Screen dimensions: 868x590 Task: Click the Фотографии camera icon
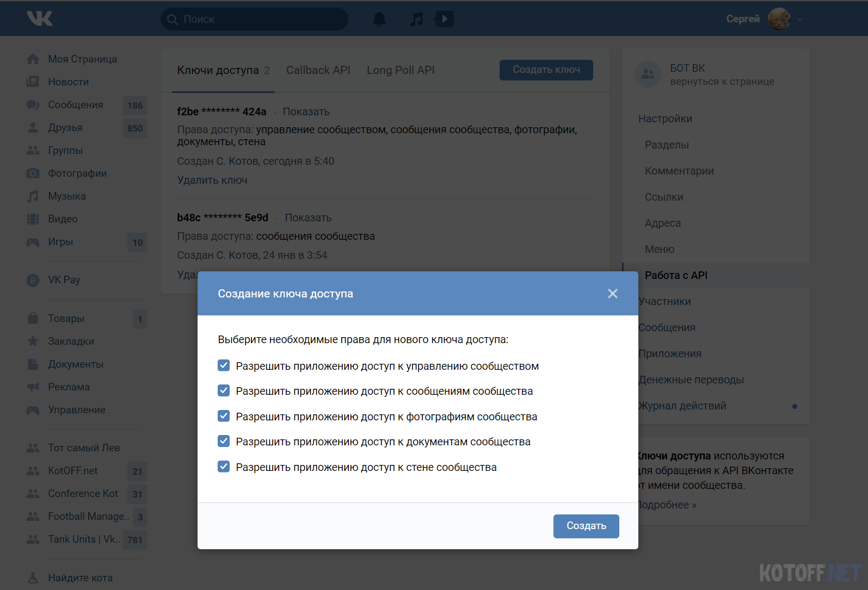pos(33,173)
